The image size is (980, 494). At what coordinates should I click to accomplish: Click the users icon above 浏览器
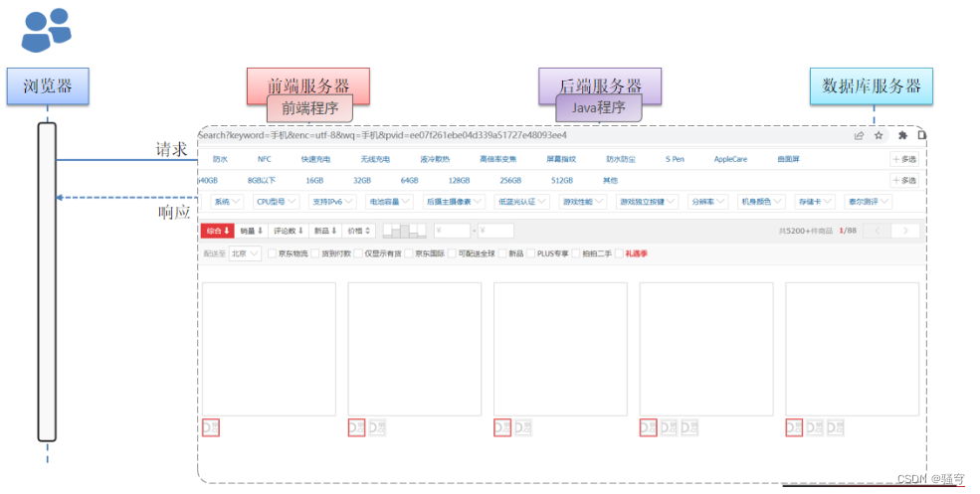(x=46, y=30)
